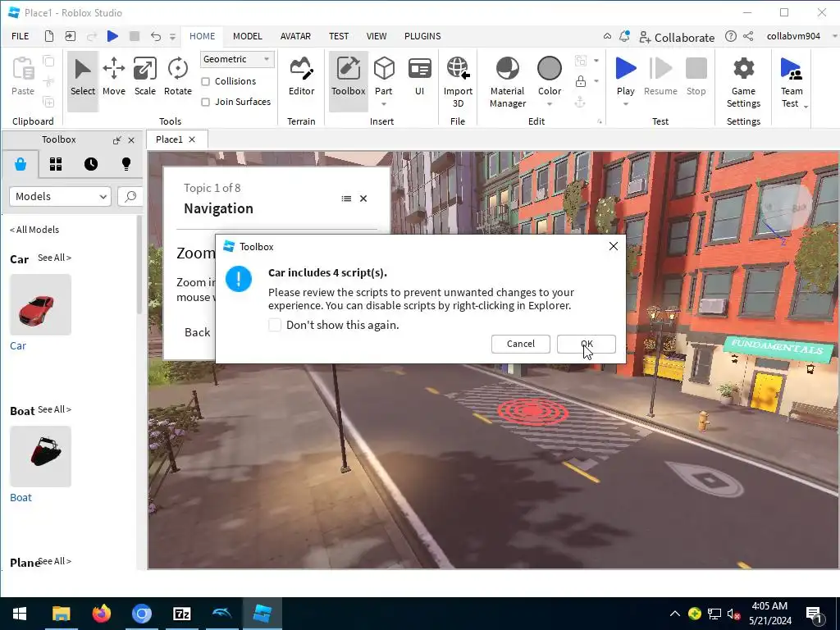Open notifications bell icon
The image size is (840, 630).
pos(624,36)
